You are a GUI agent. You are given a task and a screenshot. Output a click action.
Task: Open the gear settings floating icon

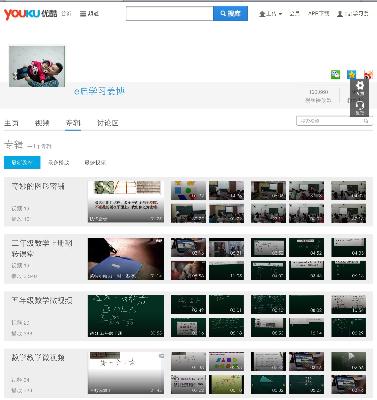click(359, 88)
